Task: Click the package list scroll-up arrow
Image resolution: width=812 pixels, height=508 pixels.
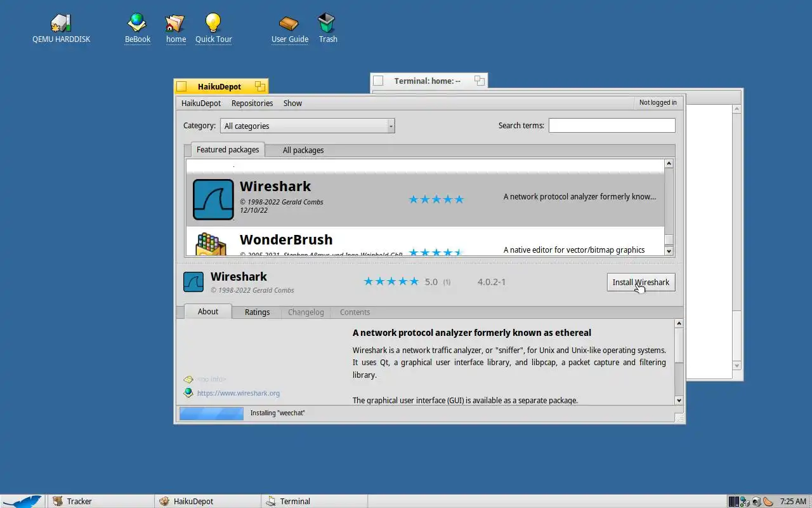Action: tap(669, 164)
